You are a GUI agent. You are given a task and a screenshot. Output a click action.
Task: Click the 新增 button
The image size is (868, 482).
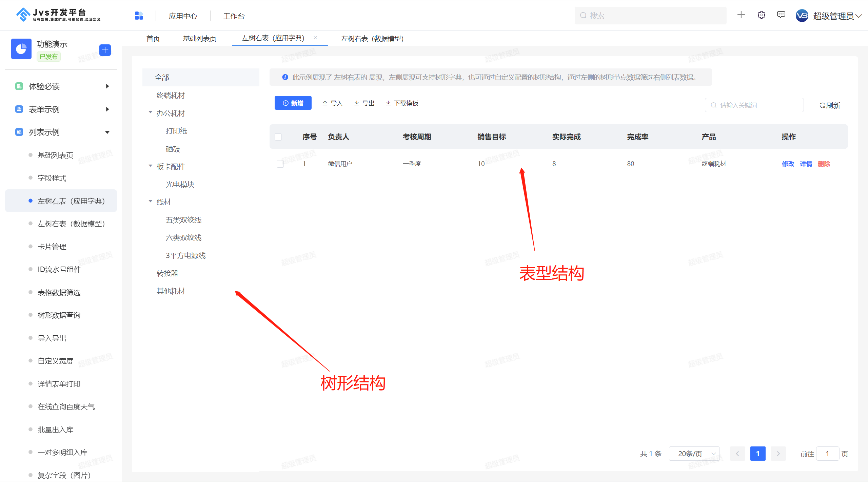[293, 103]
